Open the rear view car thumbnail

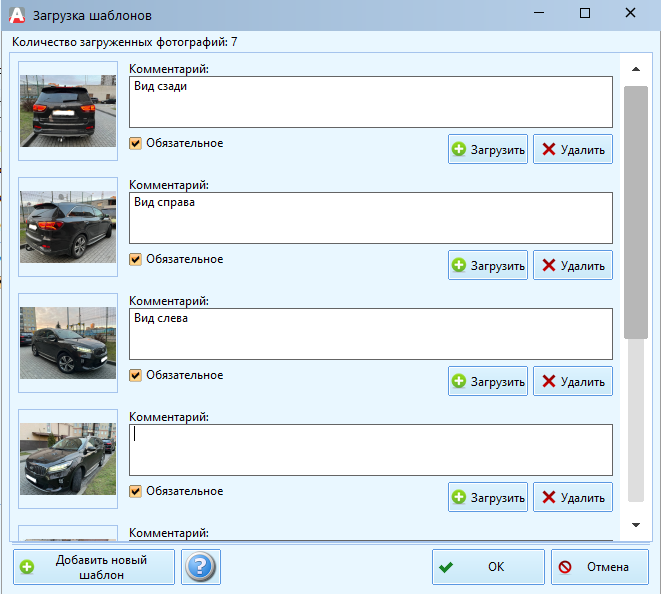tap(68, 111)
